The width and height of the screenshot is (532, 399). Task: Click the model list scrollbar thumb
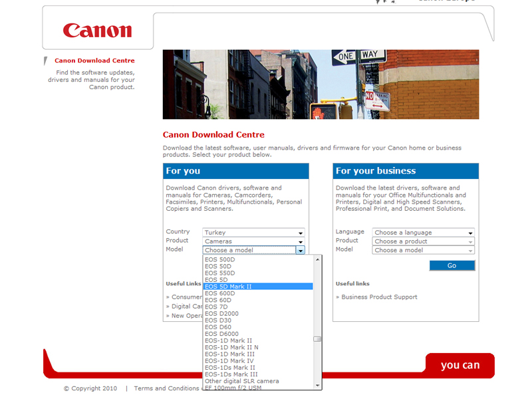318,339
